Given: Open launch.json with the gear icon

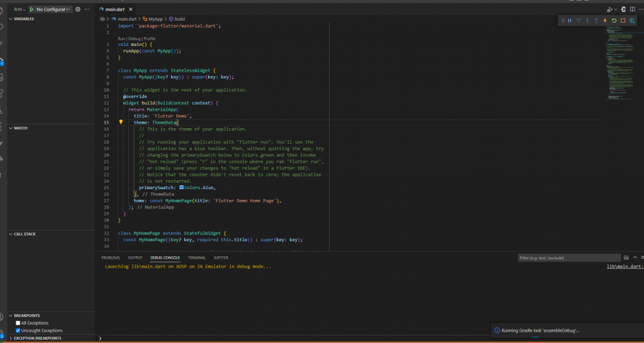Looking at the screenshot, I should coord(77,9).
